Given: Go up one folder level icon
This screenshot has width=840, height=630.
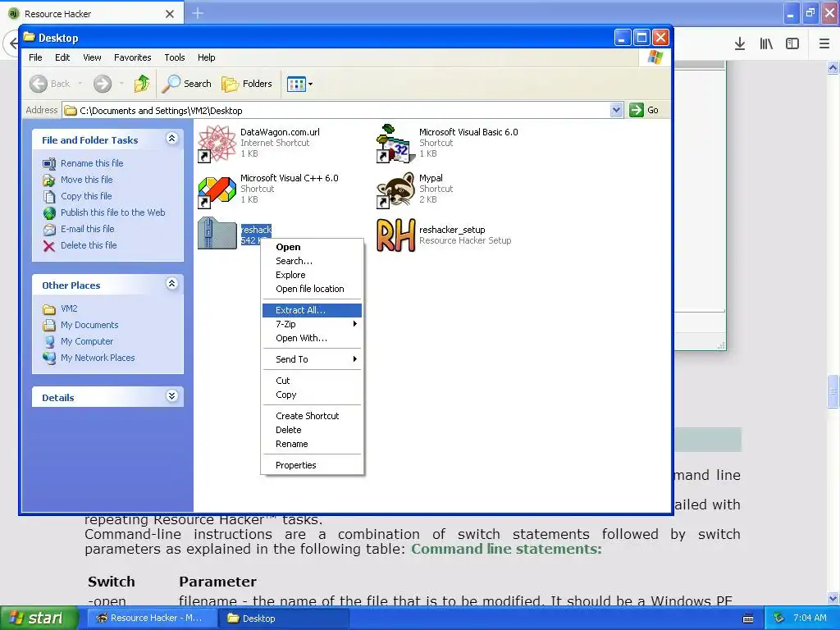Looking at the screenshot, I should click(142, 84).
